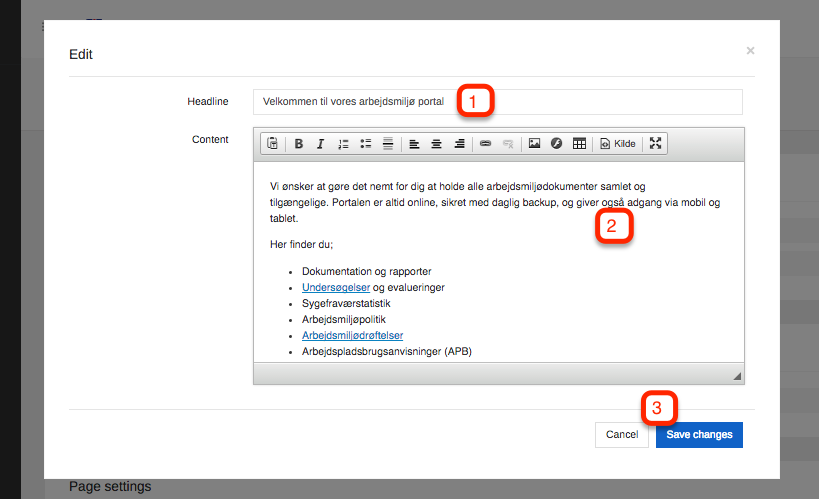The height and width of the screenshot is (499, 819).
Task: Open the Arbejdsmiljødrøftelser link
Action: coord(353,335)
